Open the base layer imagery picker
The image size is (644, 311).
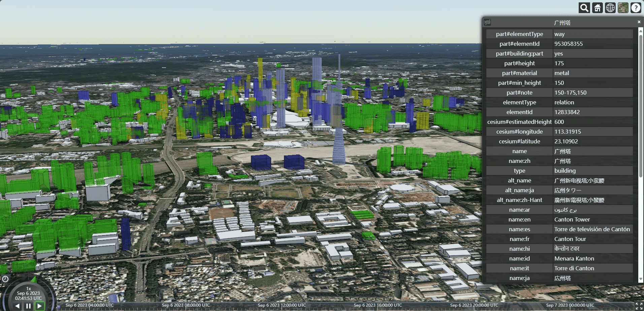[x=623, y=8]
